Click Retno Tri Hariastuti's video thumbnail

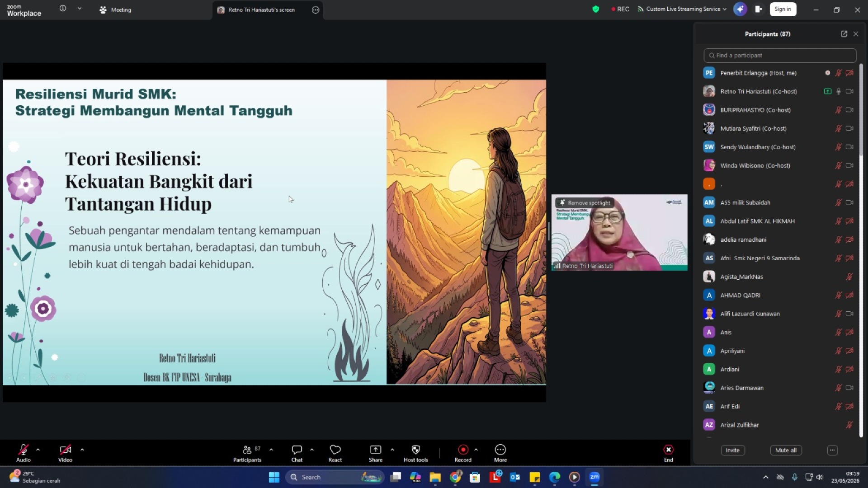pyautogui.click(x=619, y=232)
